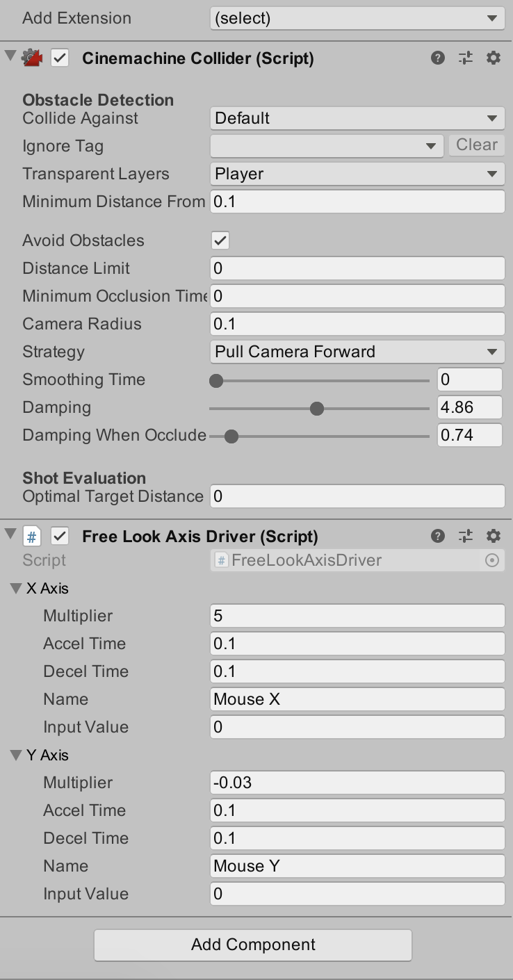This screenshot has width=513, height=980.
Task: Disable the Free Look Axis Driver checkbox
Action: point(60,536)
